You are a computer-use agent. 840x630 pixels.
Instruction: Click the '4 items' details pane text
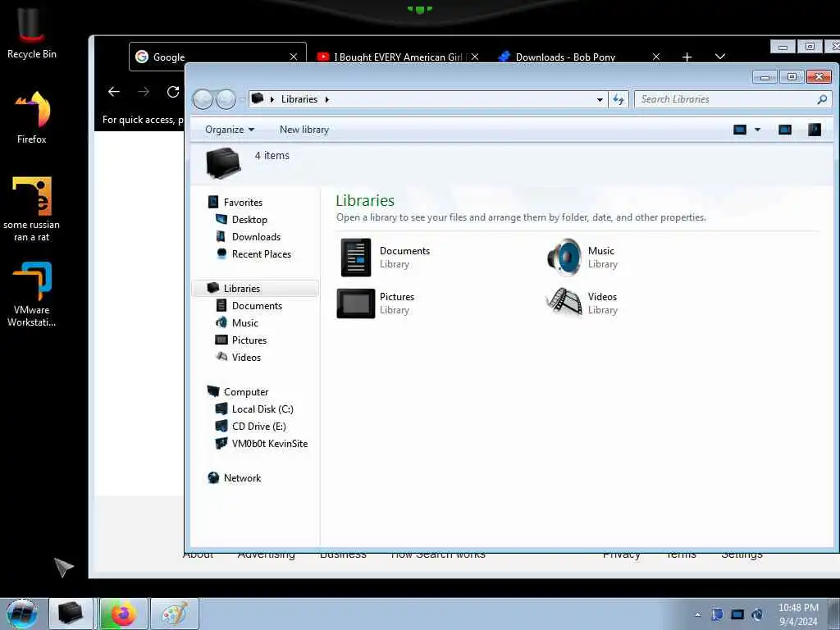point(272,155)
